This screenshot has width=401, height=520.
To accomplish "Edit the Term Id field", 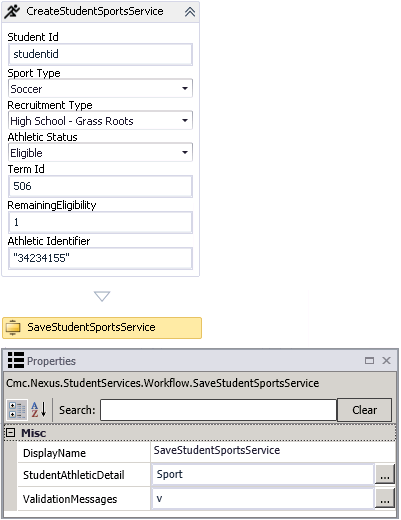I will click(x=100, y=186).
